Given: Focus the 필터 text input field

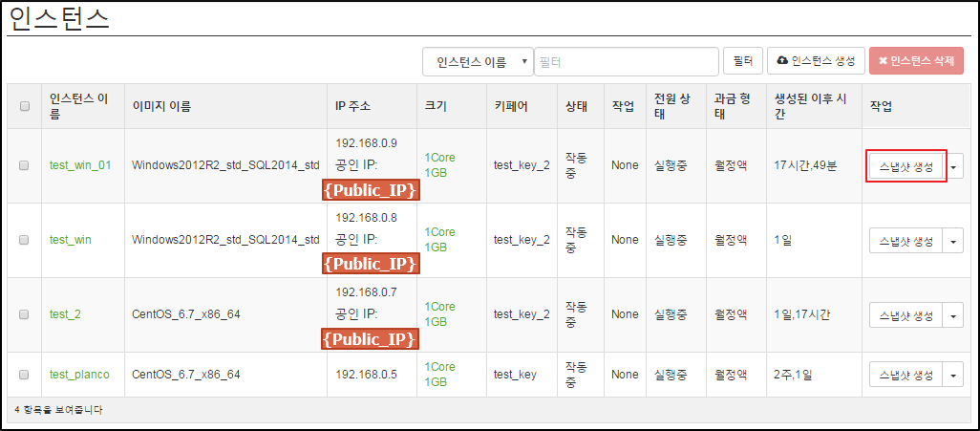Looking at the screenshot, I should click(x=627, y=61).
